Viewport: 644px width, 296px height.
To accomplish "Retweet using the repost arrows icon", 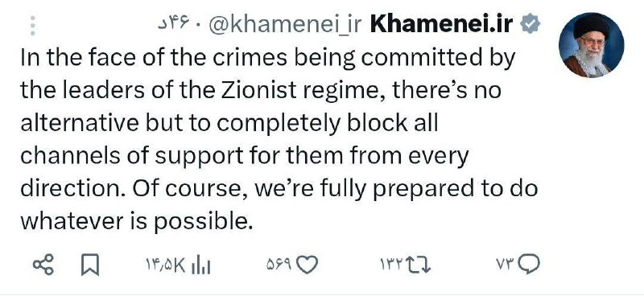I will click(x=419, y=265).
